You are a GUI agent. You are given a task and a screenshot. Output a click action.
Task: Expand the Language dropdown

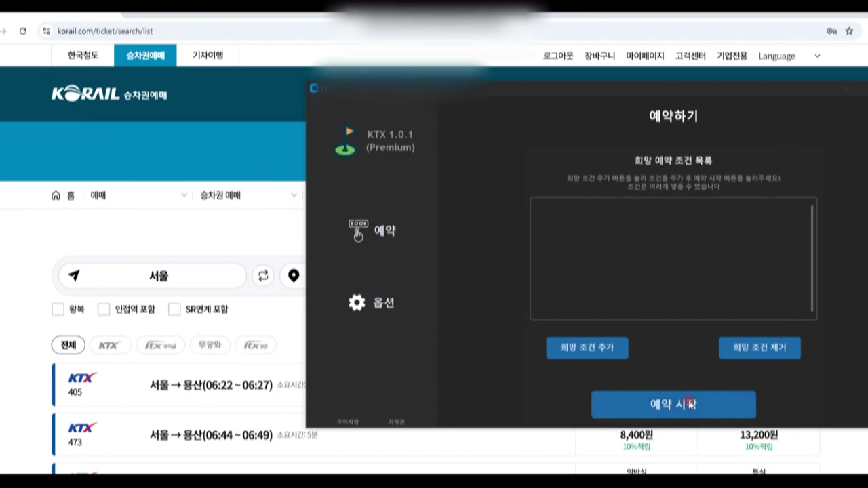[x=789, y=56]
